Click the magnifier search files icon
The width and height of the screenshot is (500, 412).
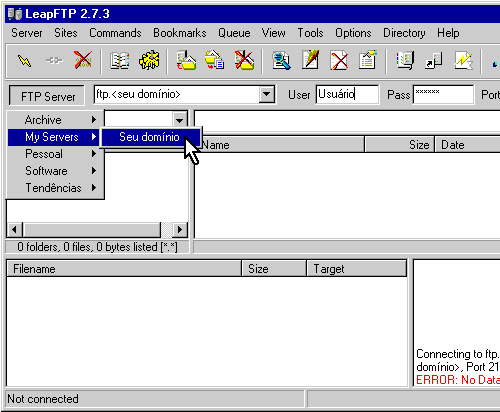click(x=281, y=61)
